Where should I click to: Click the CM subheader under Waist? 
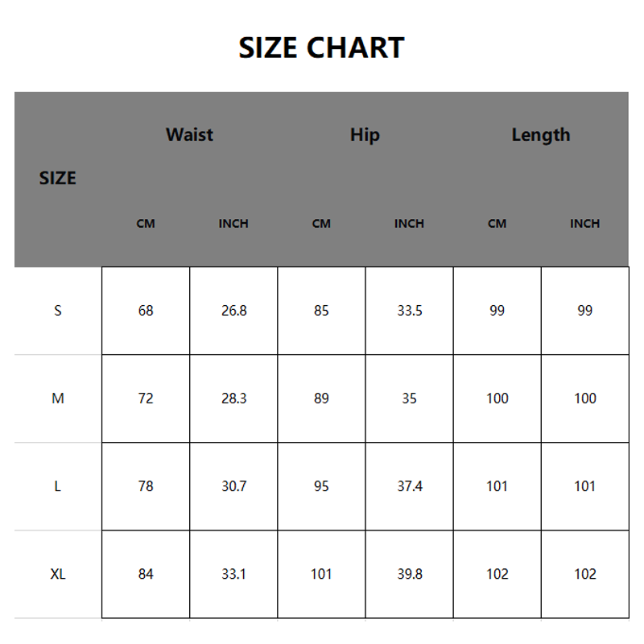[146, 223]
